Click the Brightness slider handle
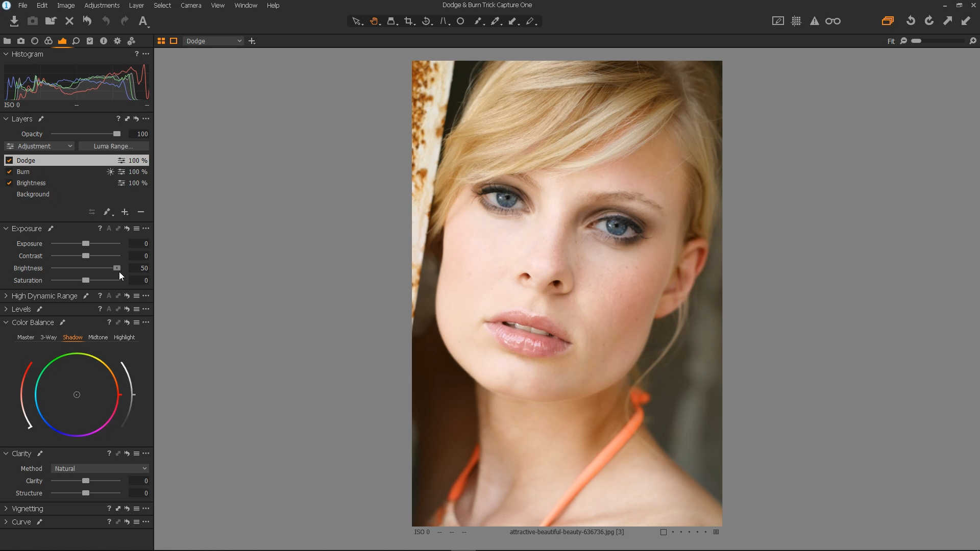This screenshot has height=551, width=980. point(117,268)
